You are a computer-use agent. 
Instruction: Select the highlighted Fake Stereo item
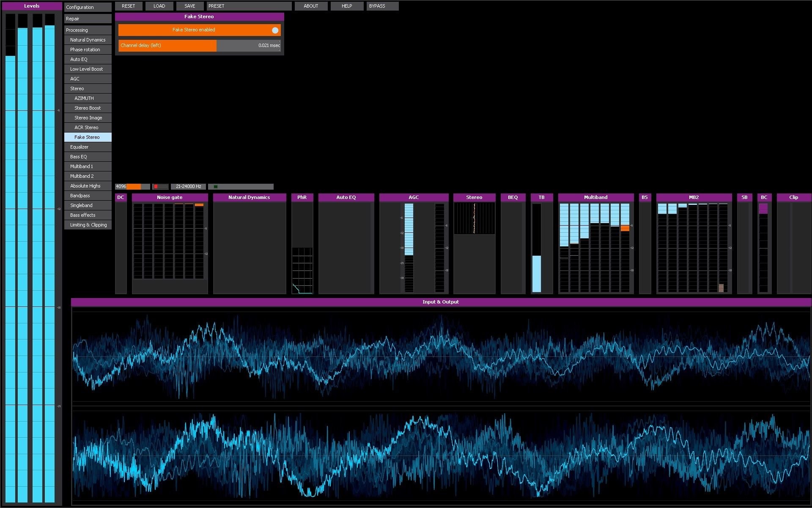coord(88,137)
